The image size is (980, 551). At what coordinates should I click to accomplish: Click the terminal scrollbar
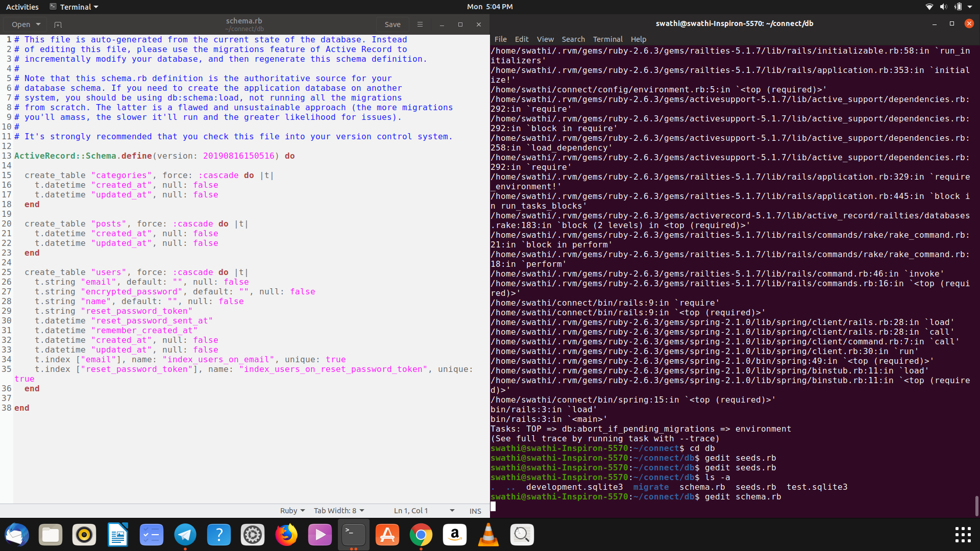976,505
